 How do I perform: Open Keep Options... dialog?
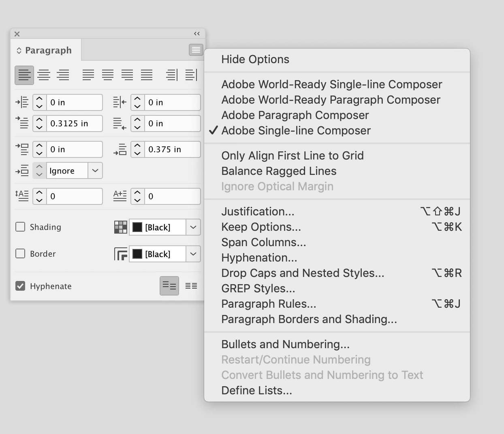337,227
